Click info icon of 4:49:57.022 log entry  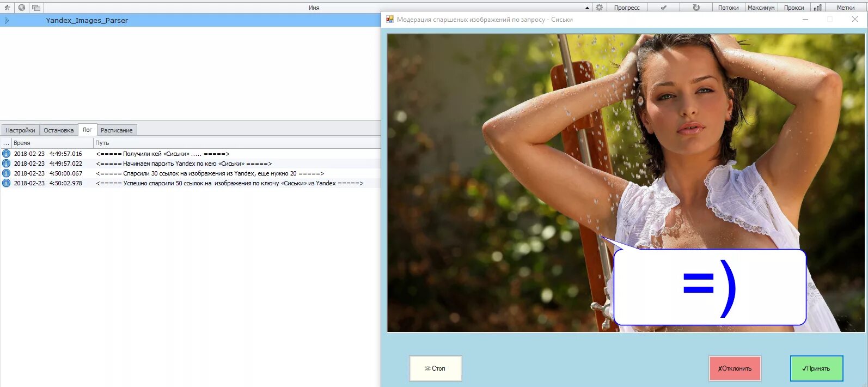(x=6, y=164)
